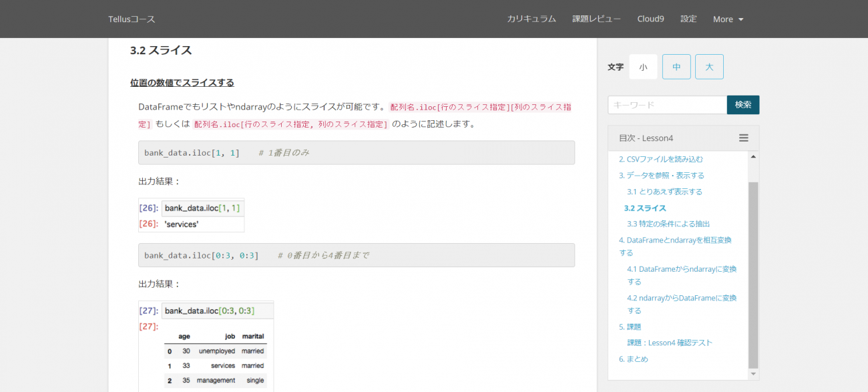Viewport: 868px width, 392px height.
Task: Set font size to 大
Action: pyautogui.click(x=709, y=67)
